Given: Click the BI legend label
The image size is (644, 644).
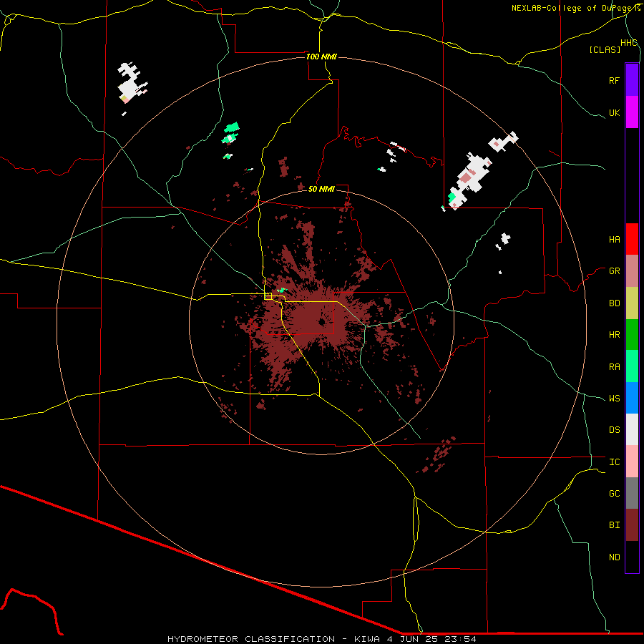Looking at the screenshot, I should [x=614, y=525].
